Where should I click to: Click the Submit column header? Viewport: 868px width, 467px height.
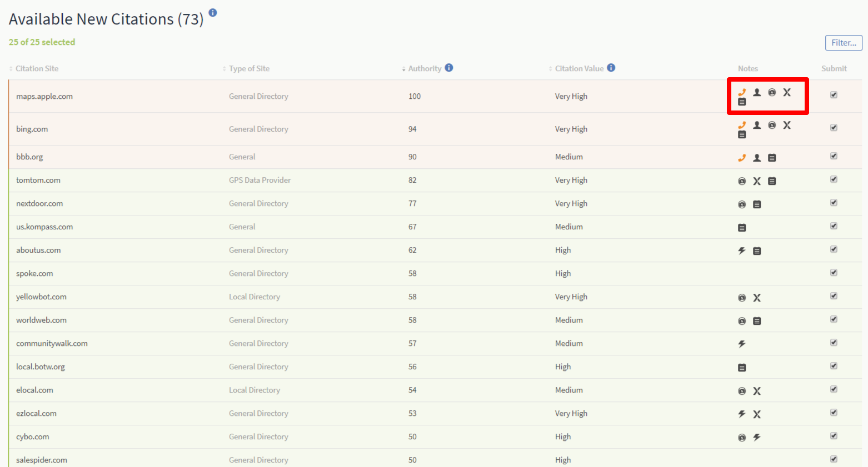834,68
